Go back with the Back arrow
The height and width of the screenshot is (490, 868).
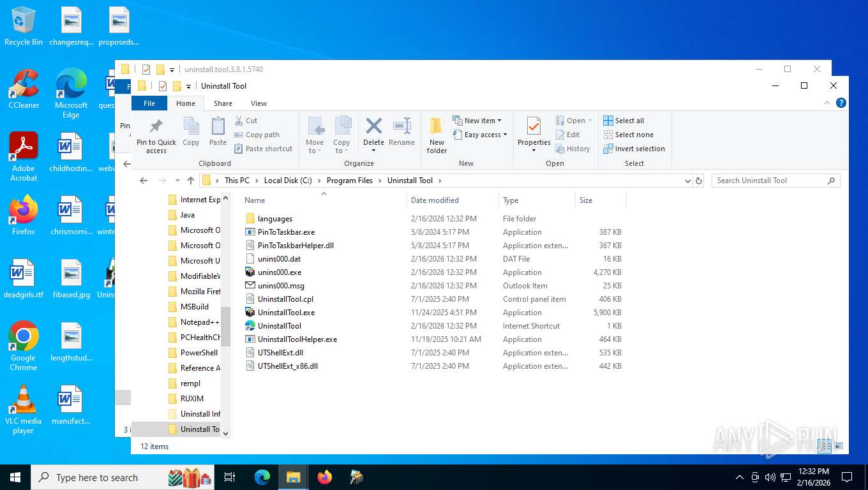pos(144,181)
